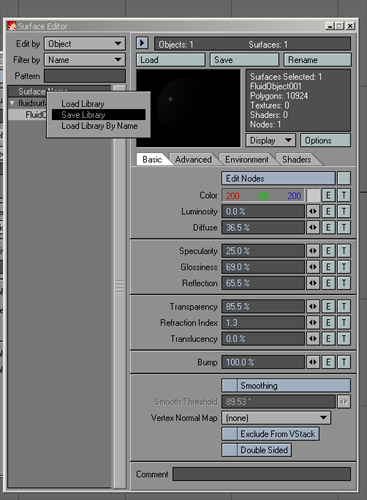Switch to the Environment tab
This screenshot has width=367, height=500.
[247, 160]
